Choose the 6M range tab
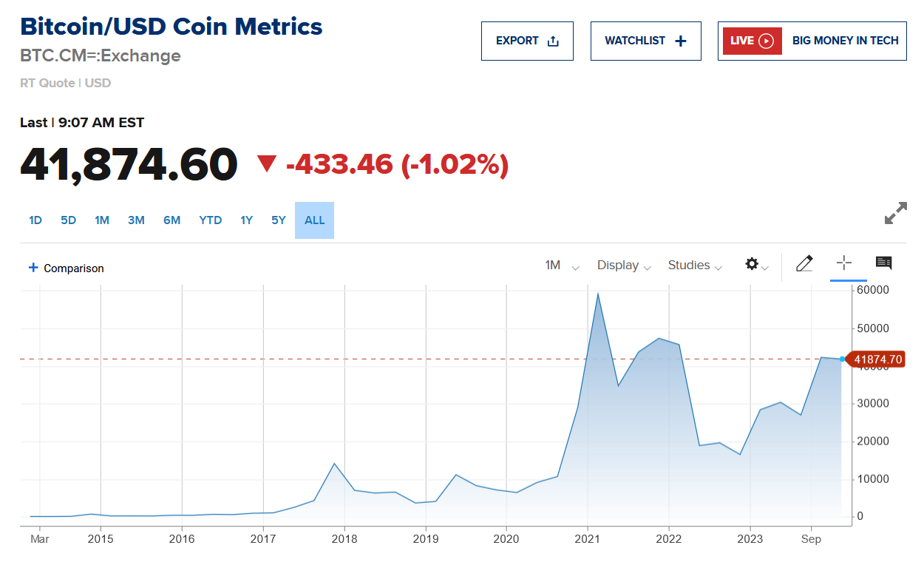Screen dimensions: 924x568 click(x=171, y=220)
